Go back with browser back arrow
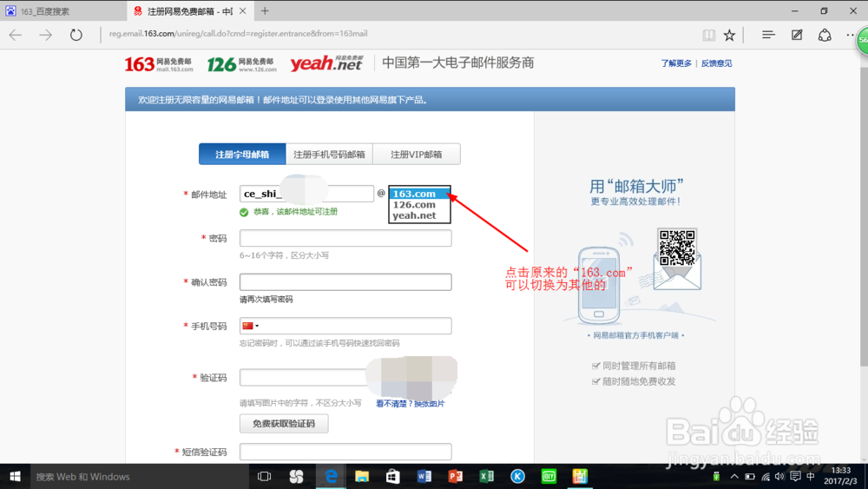 (16, 35)
